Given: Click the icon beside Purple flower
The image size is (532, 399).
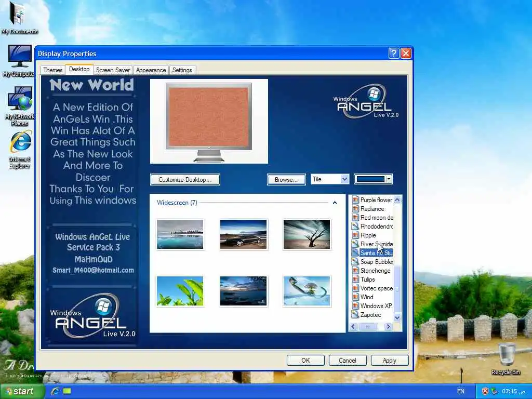Looking at the screenshot, I should pos(355,200).
